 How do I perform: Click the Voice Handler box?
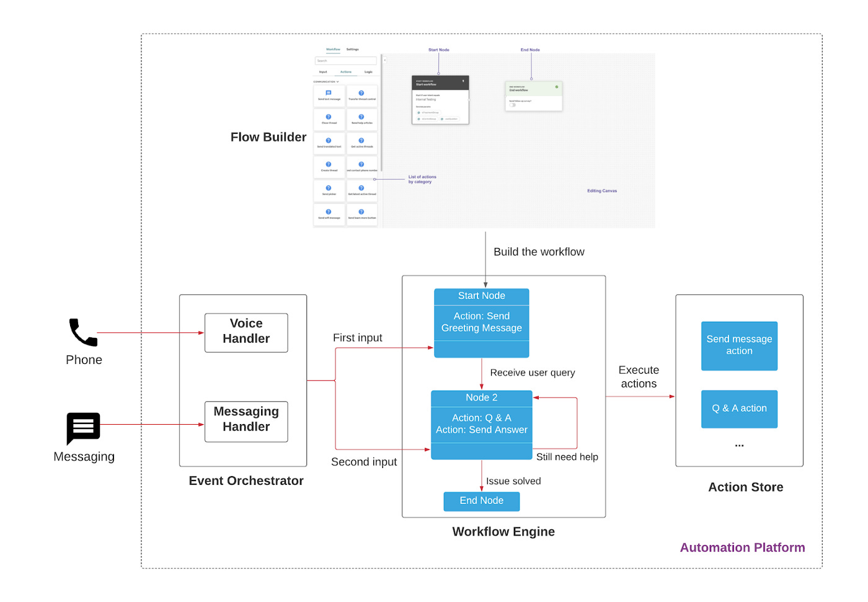pos(246,333)
